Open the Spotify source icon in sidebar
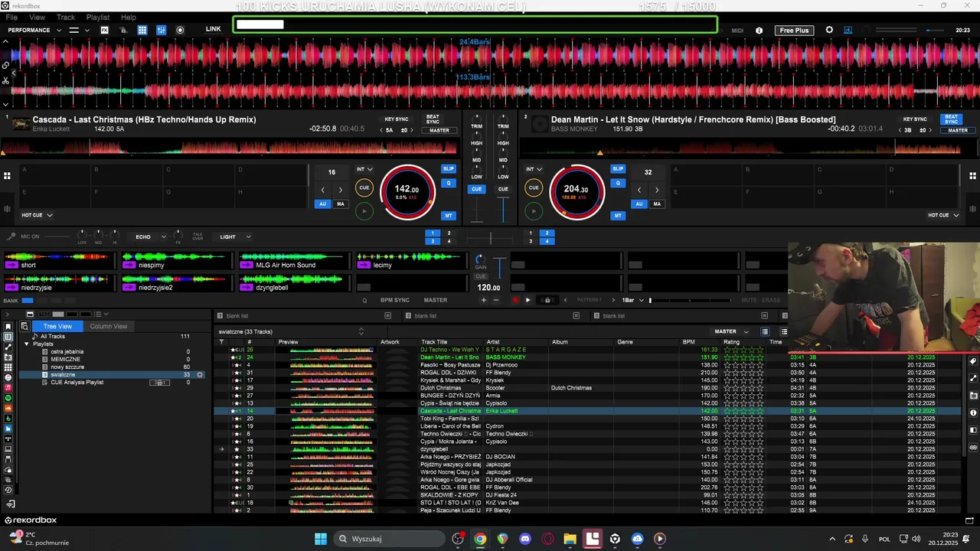This screenshot has width=980, height=551. (x=8, y=398)
